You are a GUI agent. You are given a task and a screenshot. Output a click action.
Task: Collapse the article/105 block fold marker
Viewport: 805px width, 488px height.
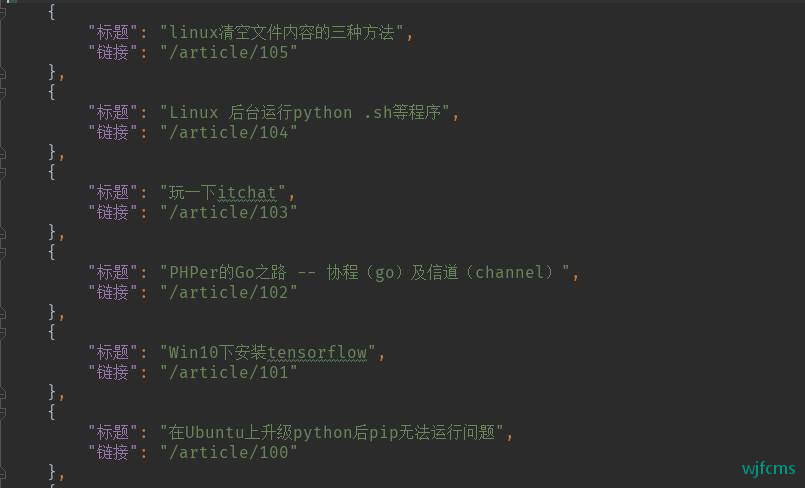click(2, 12)
